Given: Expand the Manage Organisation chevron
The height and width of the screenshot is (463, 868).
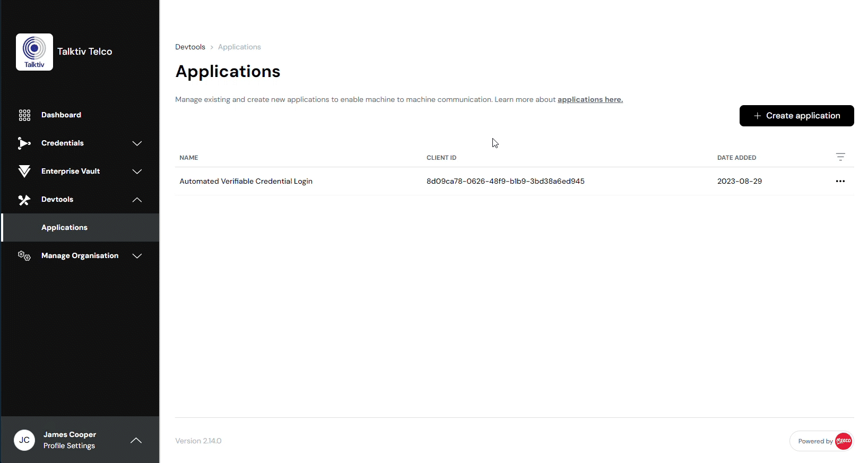Looking at the screenshot, I should click(x=137, y=256).
